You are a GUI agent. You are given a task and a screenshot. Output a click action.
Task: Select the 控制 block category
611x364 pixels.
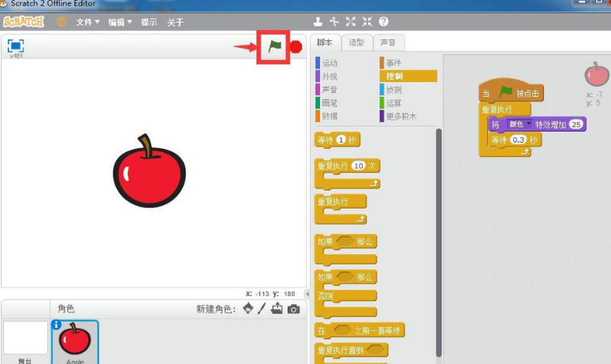point(408,76)
